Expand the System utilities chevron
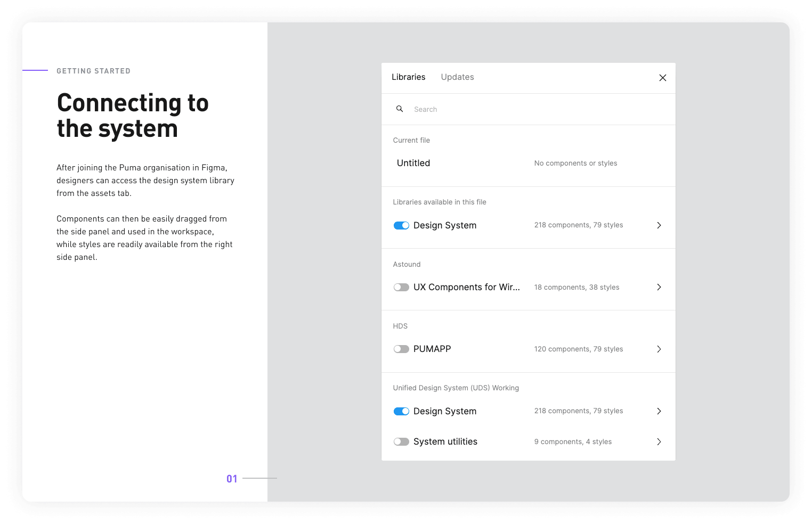Viewport: 812px width, 524px height. pyautogui.click(x=659, y=441)
